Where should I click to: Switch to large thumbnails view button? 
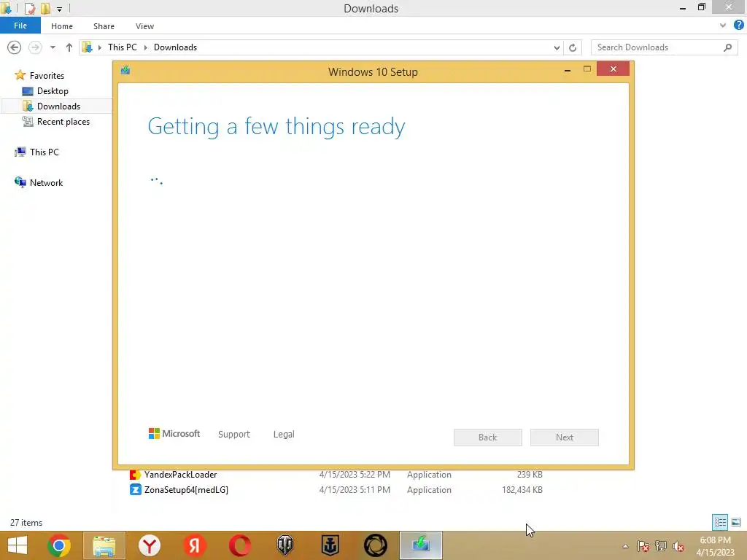[x=736, y=522]
